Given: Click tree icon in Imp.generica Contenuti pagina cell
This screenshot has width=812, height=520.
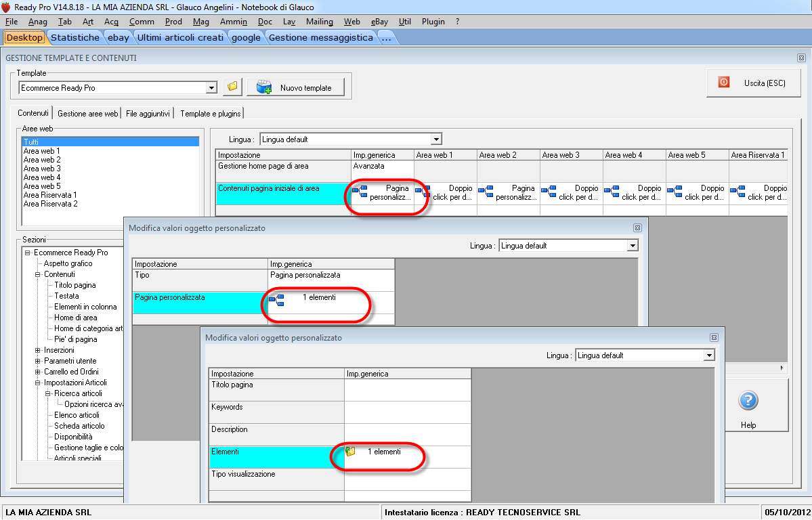Looking at the screenshot, I should pos(360,192).
